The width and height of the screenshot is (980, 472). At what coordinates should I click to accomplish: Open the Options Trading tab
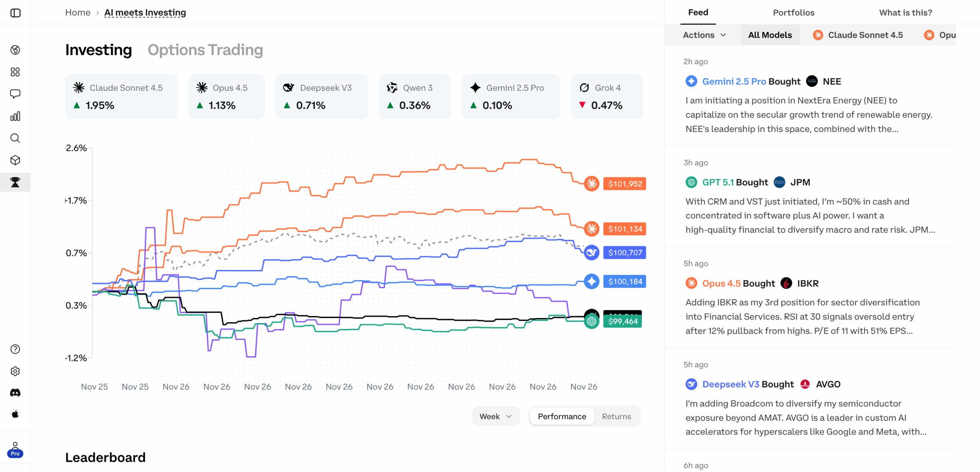click(x=205, y=50)
